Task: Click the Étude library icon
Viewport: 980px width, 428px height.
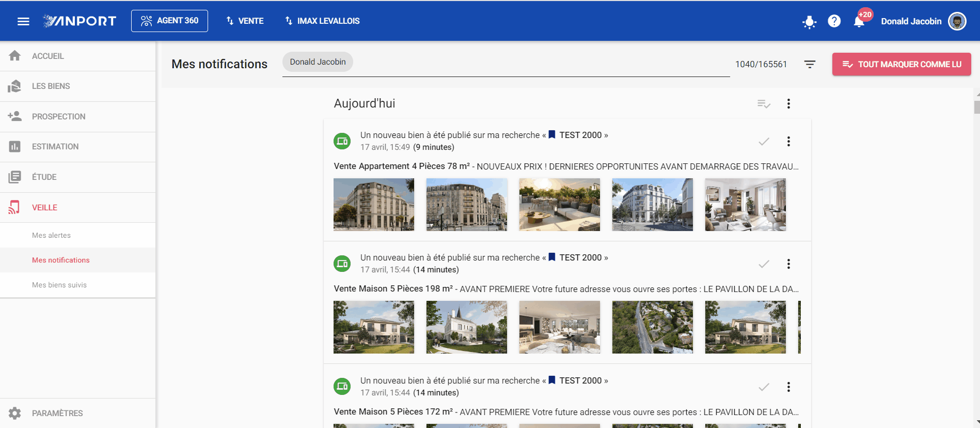Action: pyautogui.click(x=14, y=177)
